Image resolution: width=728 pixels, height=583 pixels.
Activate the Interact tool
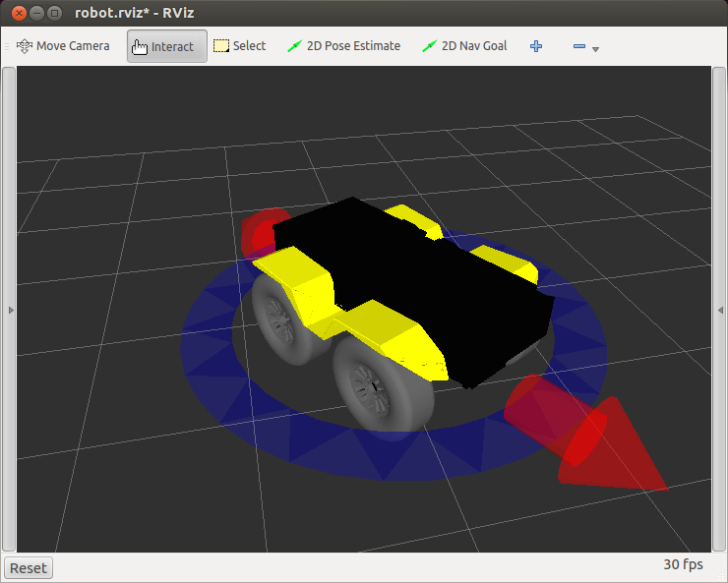[166, 46]
